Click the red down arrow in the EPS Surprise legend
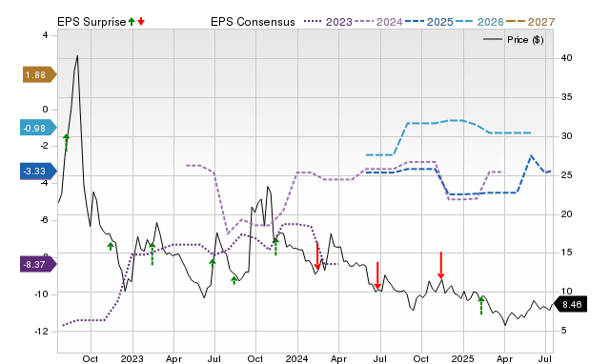The height and width of the screenshot is (364, 610). click(x=141, y=21)
